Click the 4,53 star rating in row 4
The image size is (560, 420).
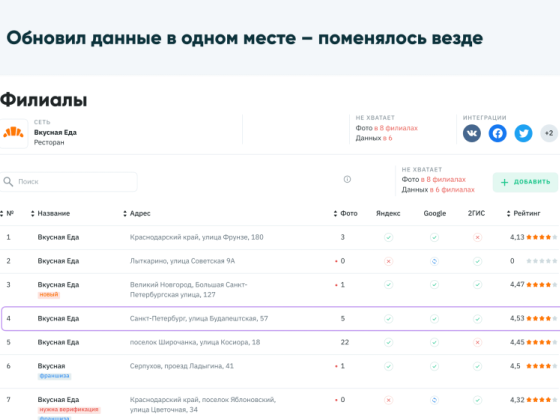coord(534,318)
